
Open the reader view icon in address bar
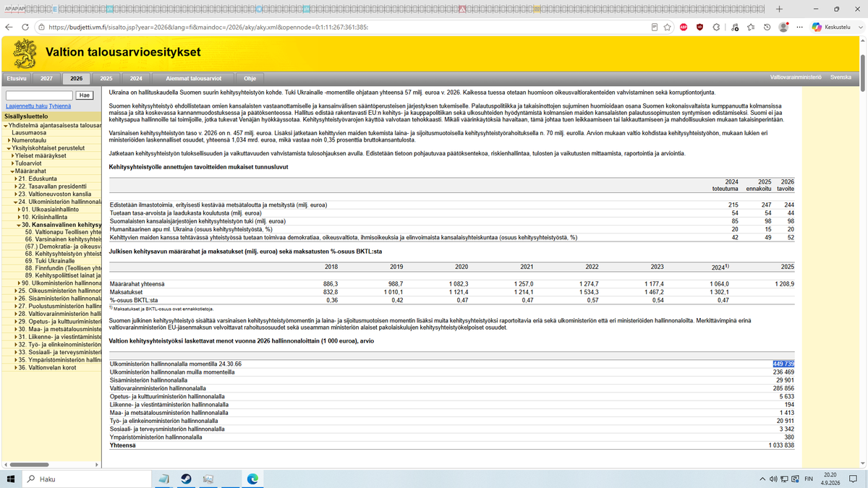pos(654,27)
